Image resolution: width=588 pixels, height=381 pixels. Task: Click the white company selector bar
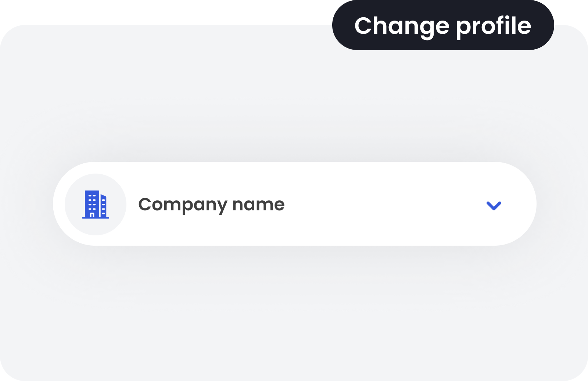pos(294,204)
